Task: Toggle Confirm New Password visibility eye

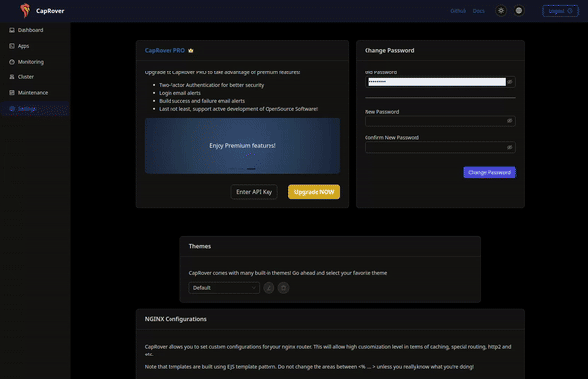Action: click(x=510, y=147)
